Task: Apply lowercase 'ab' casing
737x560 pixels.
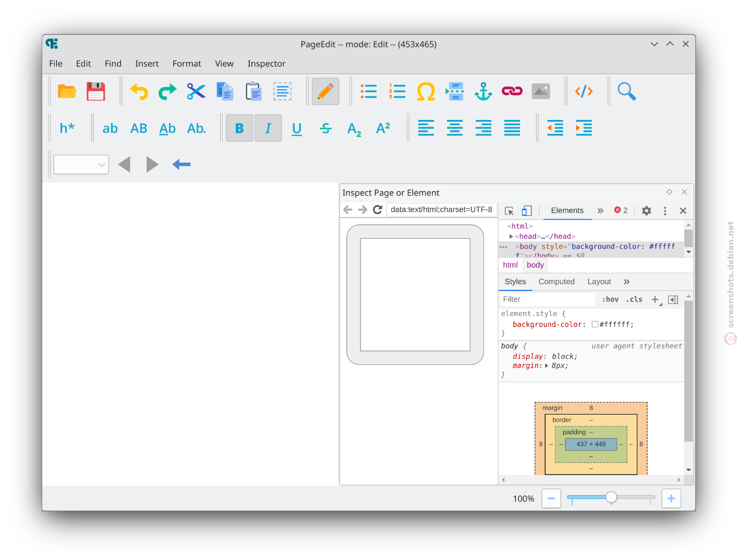Action: [x=110, y=128]
